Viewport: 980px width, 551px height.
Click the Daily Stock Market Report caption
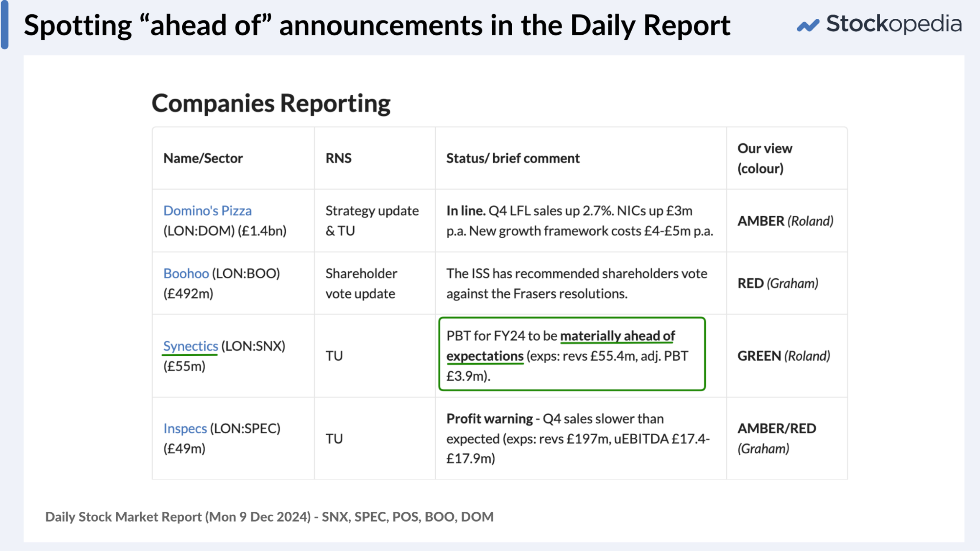pyautogui.click(x=269, y=517)
